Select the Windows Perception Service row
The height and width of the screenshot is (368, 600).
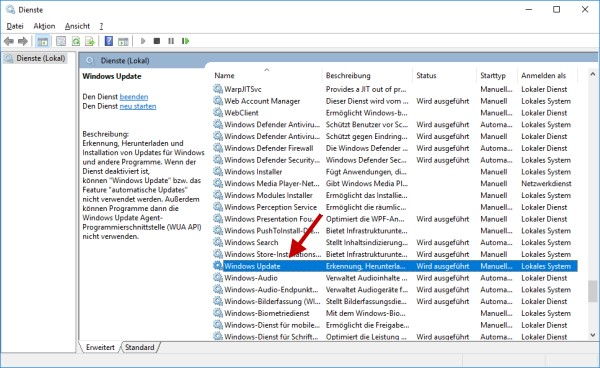click(395, 207)
